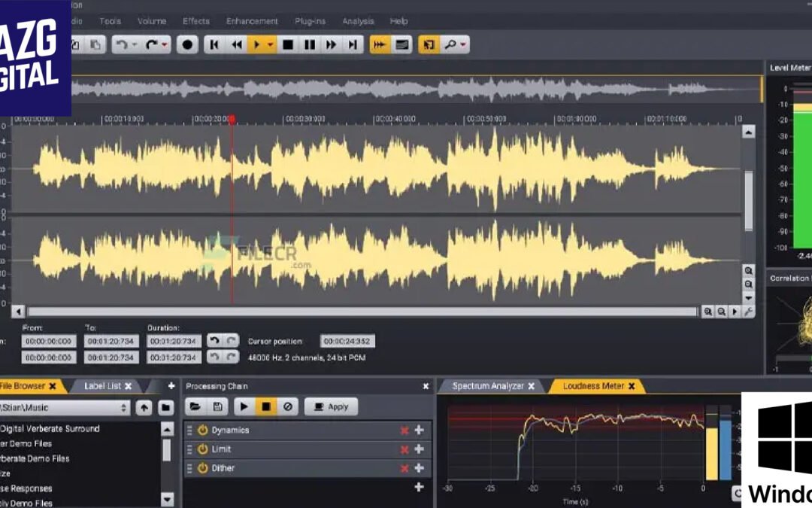The height and width of the screenshot is (508, 812).
Task: Save the processing chain with disk icon
Action: (x=217, y=407)
